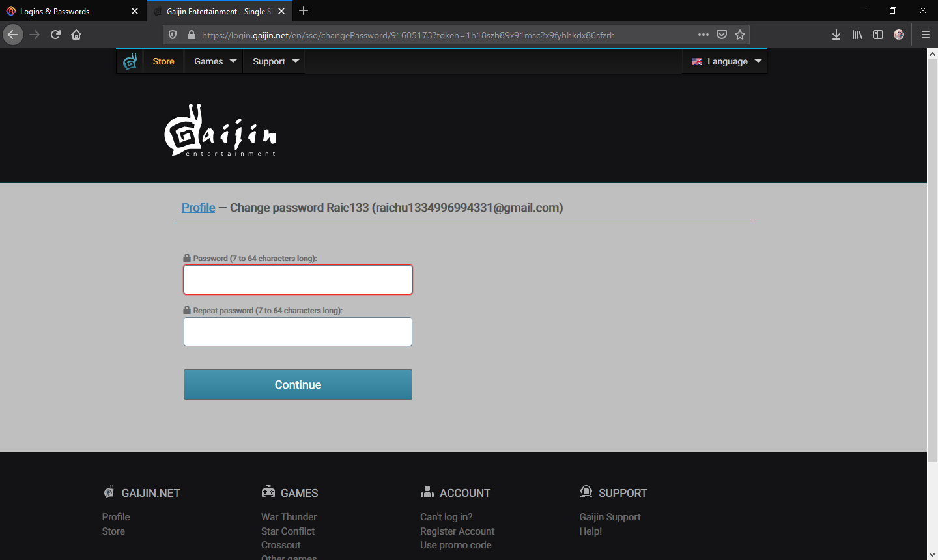Screen dimensions: 938x560
Task: Follow the Profile breadcrumb link
Action: point(198,208)
